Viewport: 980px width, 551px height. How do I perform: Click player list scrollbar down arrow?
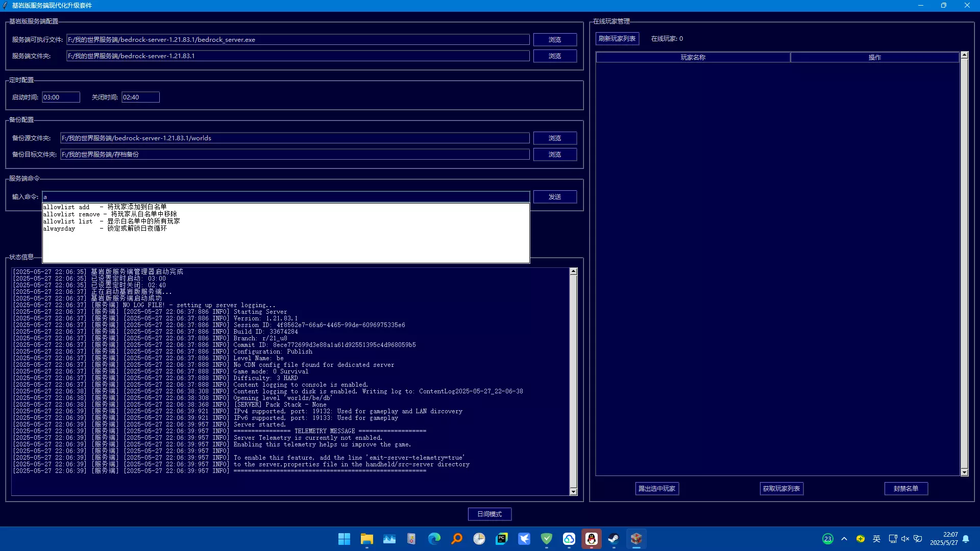click(x=964, y=472)
